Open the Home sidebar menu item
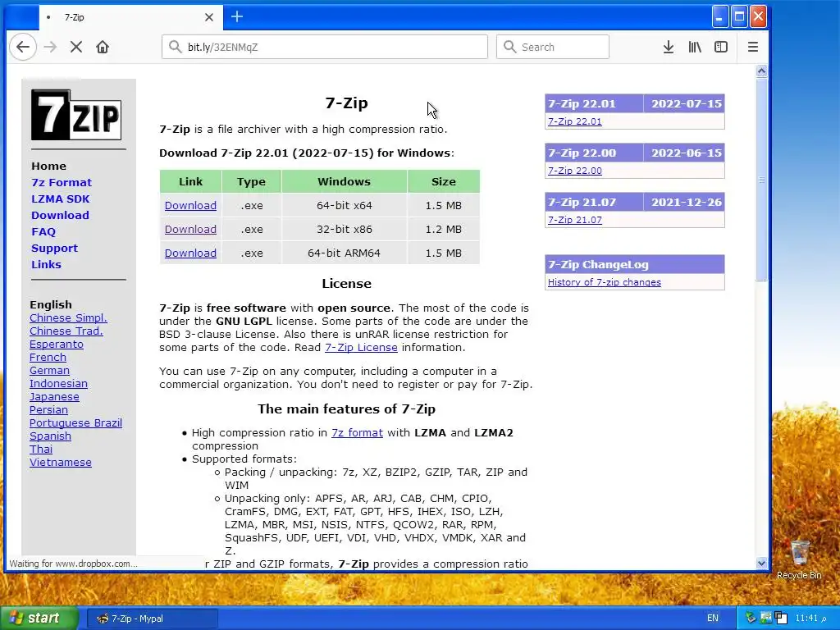 click(x=48, y=166)
